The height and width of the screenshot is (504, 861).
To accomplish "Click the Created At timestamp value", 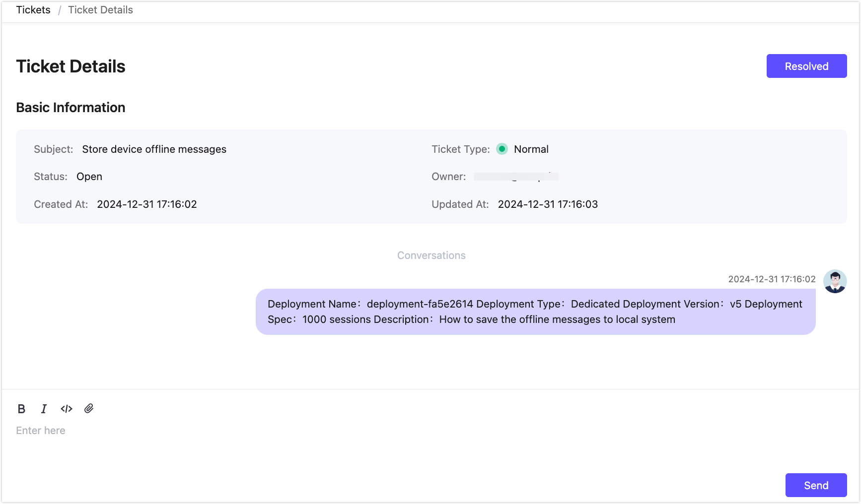I will click(147, 204).
